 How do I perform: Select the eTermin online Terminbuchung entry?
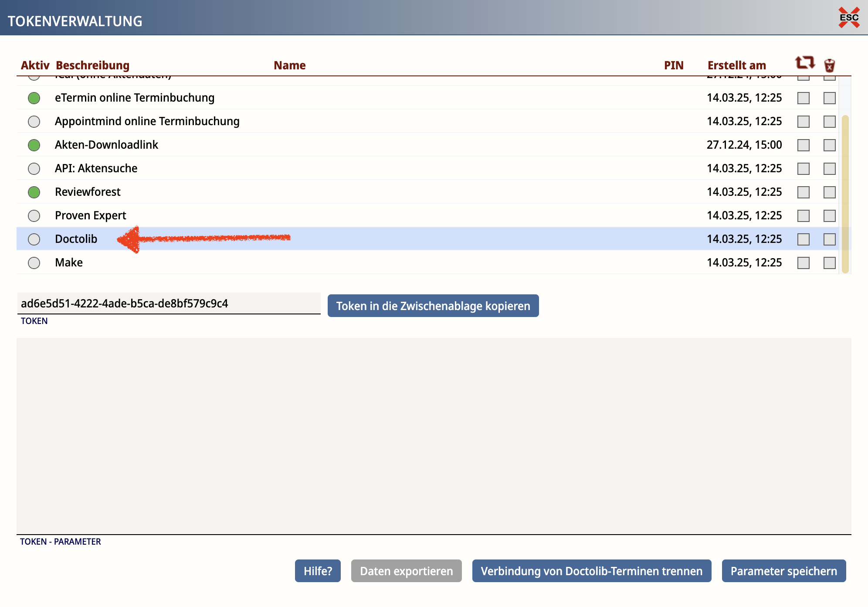coord(135,98)
